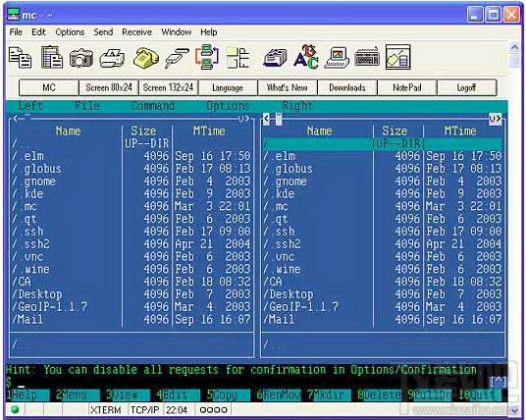Viewport: 526px width, 420px height.
Task: Click the ABC fonts icon
Action: tap(306, 57)
